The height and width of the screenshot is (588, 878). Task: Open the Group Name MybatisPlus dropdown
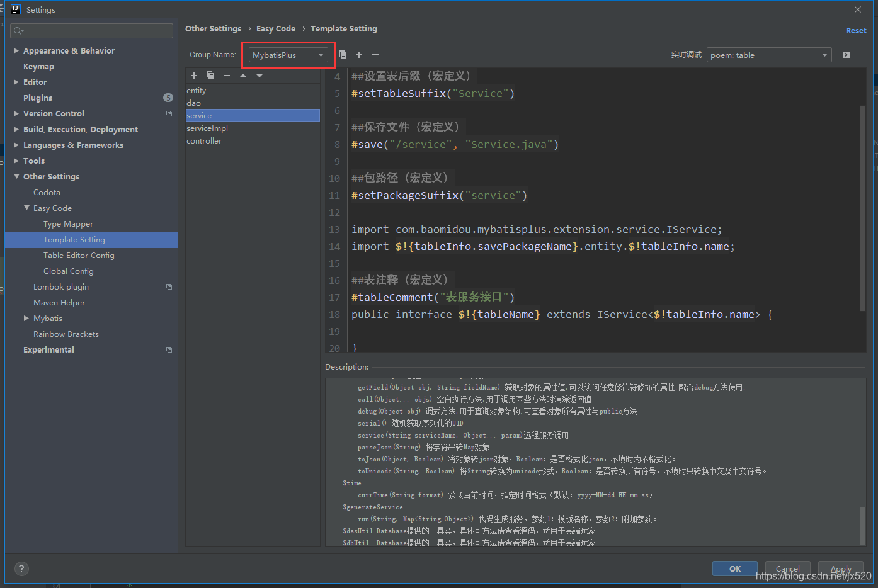[x=288, y=55]
